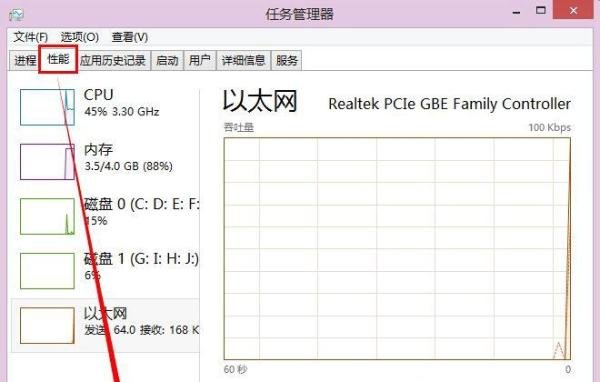600x382 pixels.
Task: Click the 3.5/4.0 GB (88%) memory value
Action: click(x=129, y=167)
